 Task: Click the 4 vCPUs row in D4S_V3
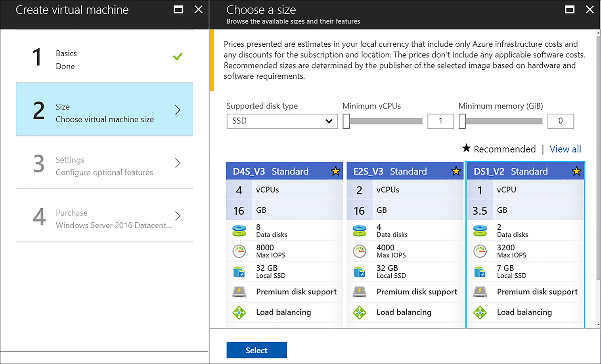pos(284,190)
